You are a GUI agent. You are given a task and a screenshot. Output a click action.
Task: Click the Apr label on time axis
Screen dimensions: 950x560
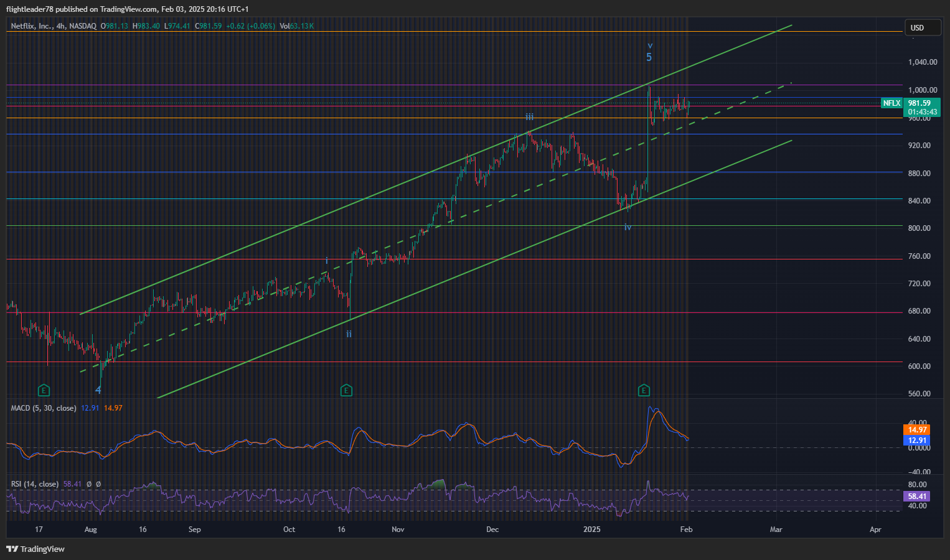[x=875, y=530]
